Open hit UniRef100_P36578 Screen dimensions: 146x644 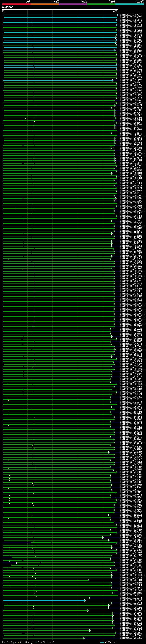[x=131, y=294]
